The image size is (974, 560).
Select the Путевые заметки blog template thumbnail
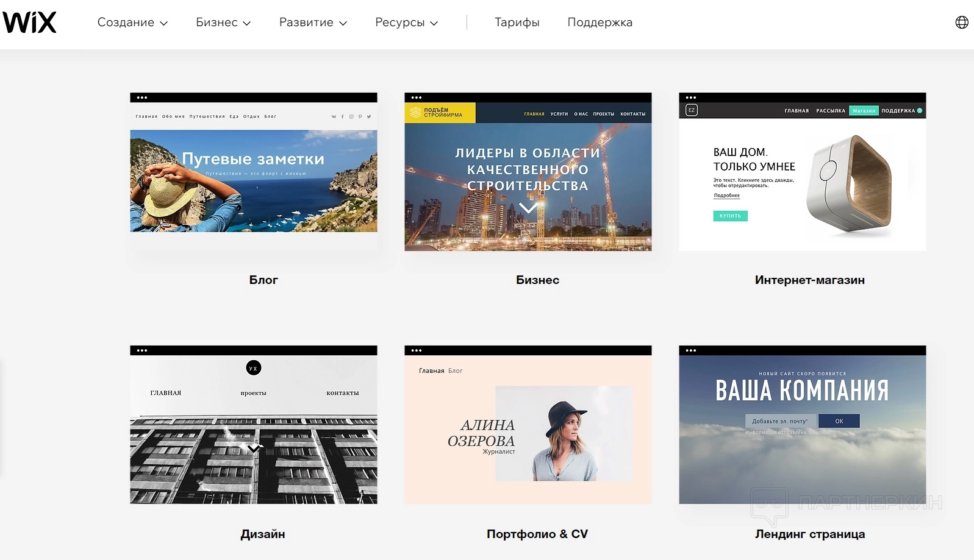coord(254,172)
